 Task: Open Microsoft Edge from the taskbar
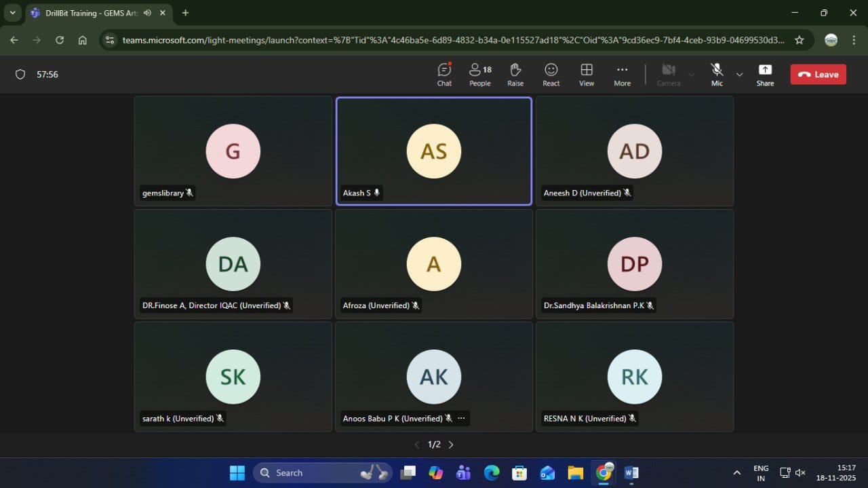coord(491,472)
